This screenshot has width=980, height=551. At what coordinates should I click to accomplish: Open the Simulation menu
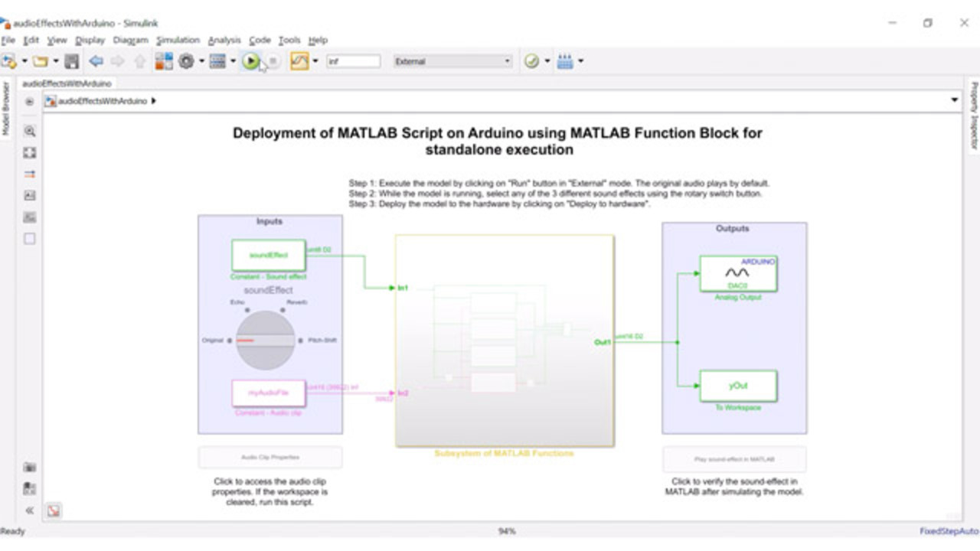[x=178, y=40]
